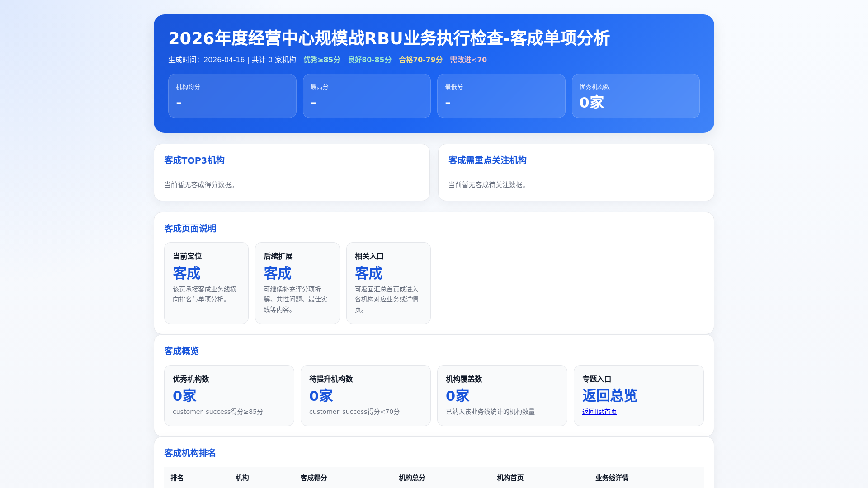Viewport: 868px width, 488px height.
Task: Click the 客成页面说明 heading
Action: click(x=190, y=229)
